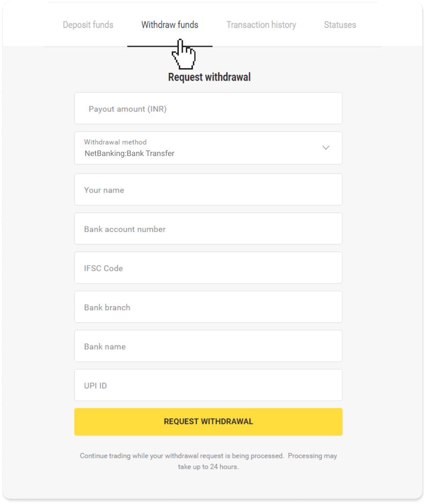
Task: Focus the Your name input field
Action: [x=208, y=190]
